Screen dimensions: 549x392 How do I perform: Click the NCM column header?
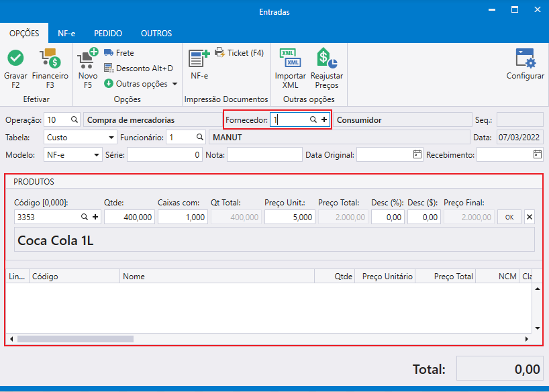(x=497, y=277)
